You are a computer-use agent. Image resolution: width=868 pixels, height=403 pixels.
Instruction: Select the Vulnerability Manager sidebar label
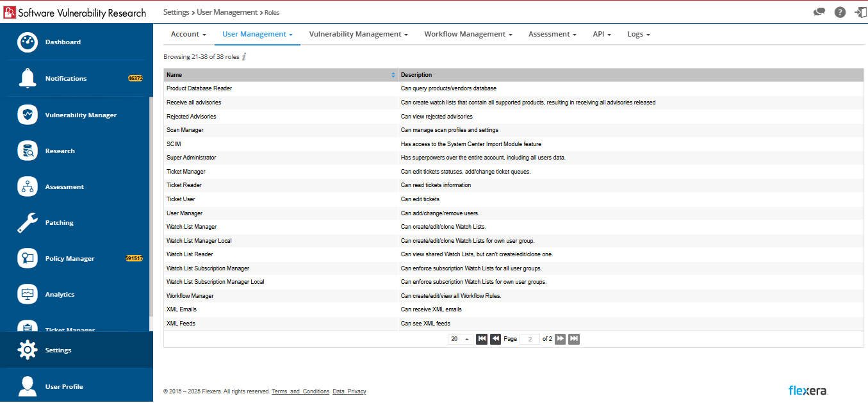81,115
